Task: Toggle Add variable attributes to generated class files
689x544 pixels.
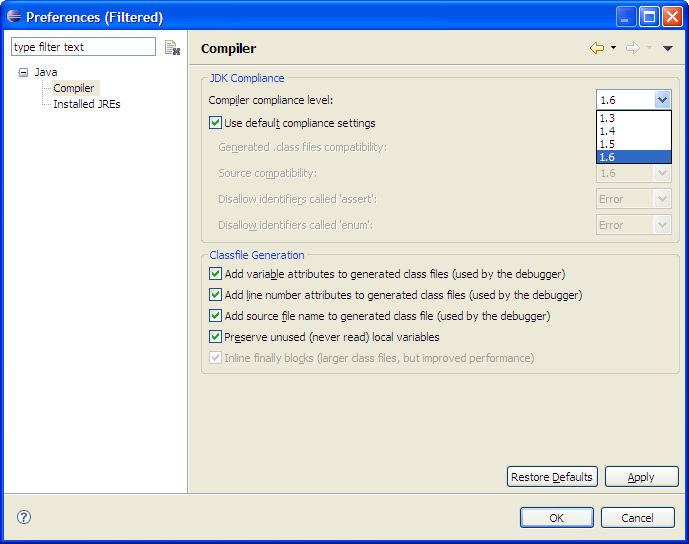Action: point(215,274)
